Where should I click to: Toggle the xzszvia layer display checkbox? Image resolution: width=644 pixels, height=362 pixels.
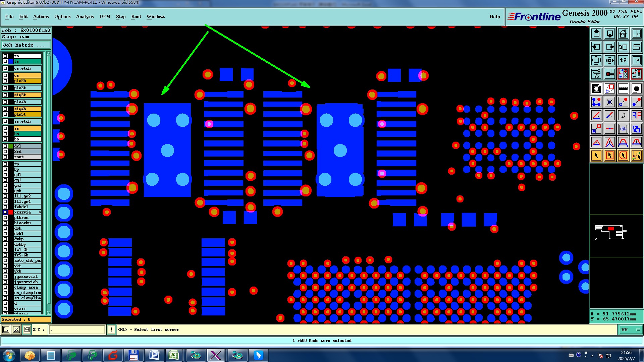5,212
